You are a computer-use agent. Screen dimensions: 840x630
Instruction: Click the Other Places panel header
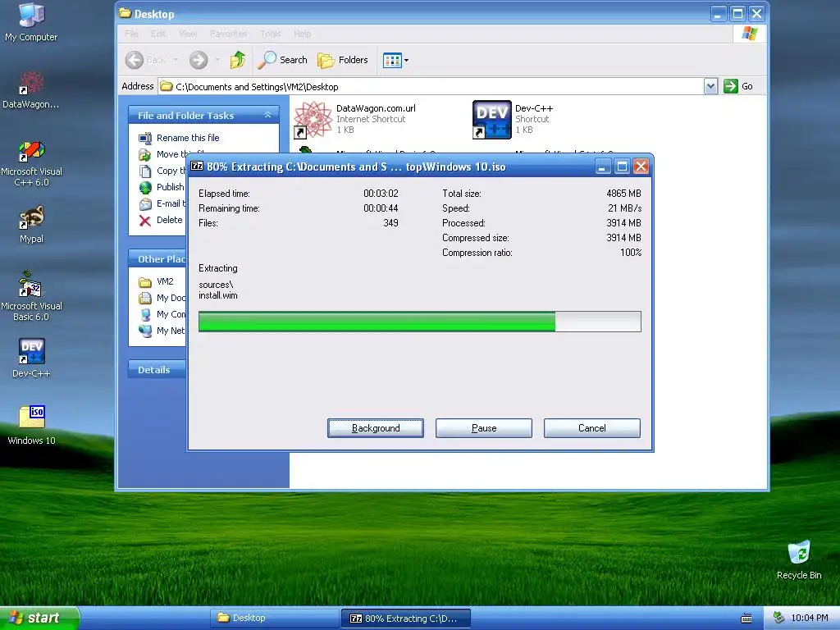coord(157,258)
